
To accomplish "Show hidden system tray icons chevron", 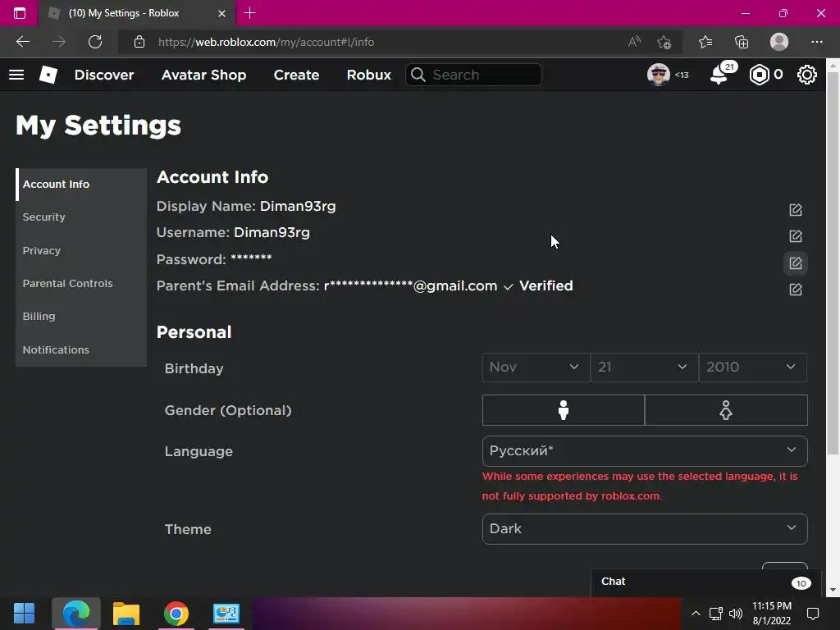I will click(x=696, y=614).
